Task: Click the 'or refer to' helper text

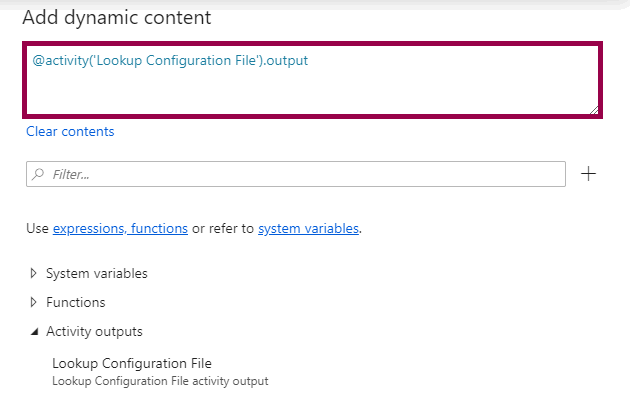Action: (223, 228)
